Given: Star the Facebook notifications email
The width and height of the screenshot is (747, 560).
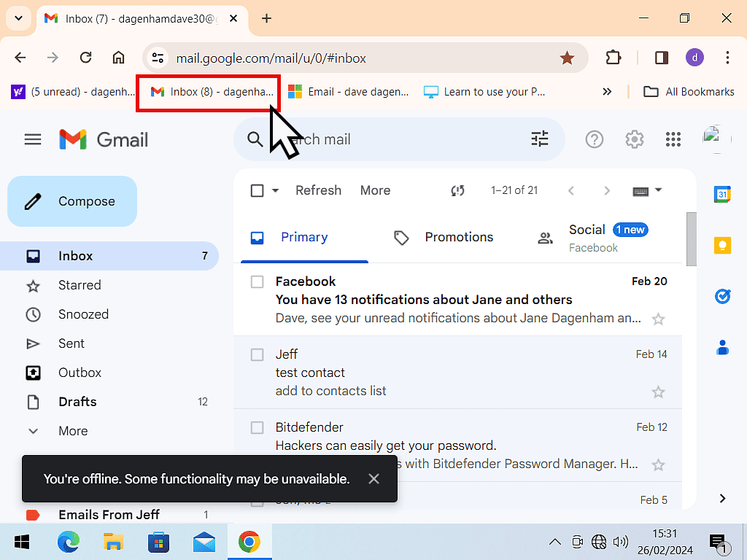Looking at the screenshot, I should coord(658,319).
